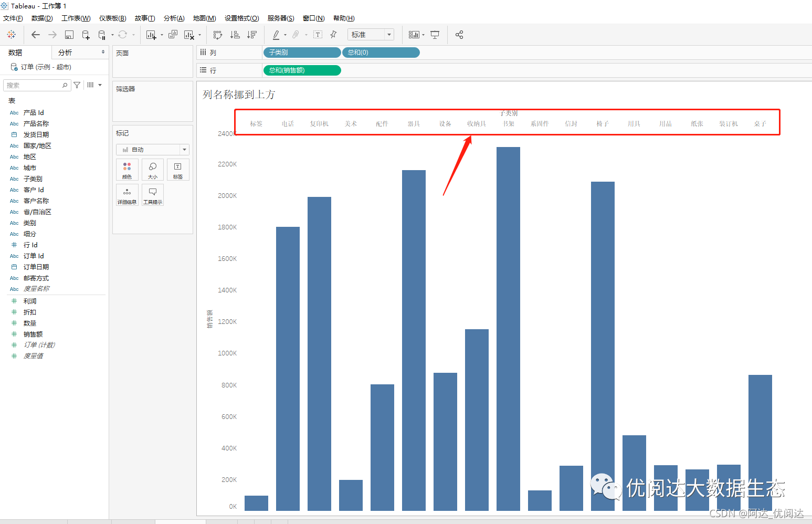The width and height of the screenshot is (812, 524).
Task: Open the pause updates dropdown arrow
Action: click(x=112, y=35)
